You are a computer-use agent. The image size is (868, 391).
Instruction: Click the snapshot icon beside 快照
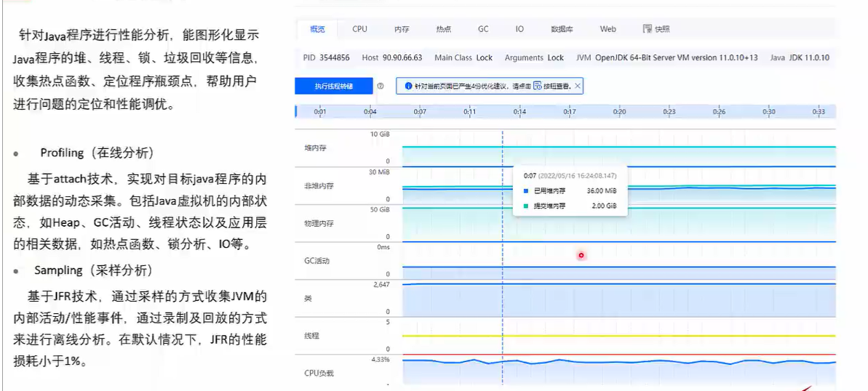pos(647,29)
